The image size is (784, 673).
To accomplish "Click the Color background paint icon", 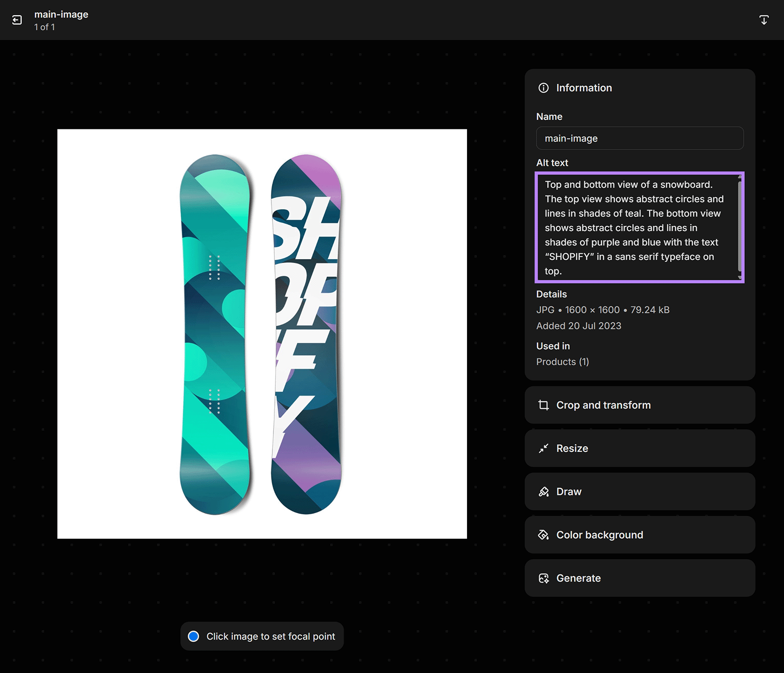I will 544,535.
